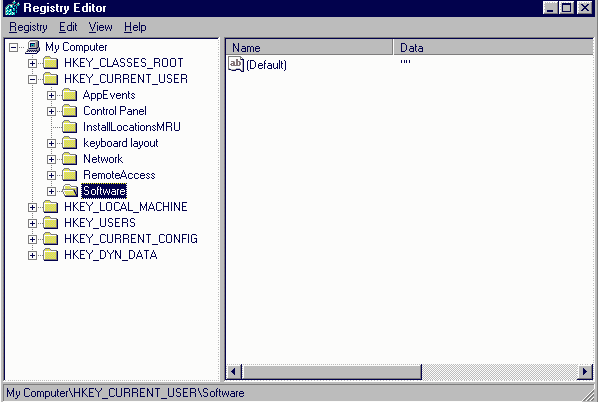Click the keyboard layout folder icon
The width and height of the screenshot is (598, 402).
pos(69,143)
